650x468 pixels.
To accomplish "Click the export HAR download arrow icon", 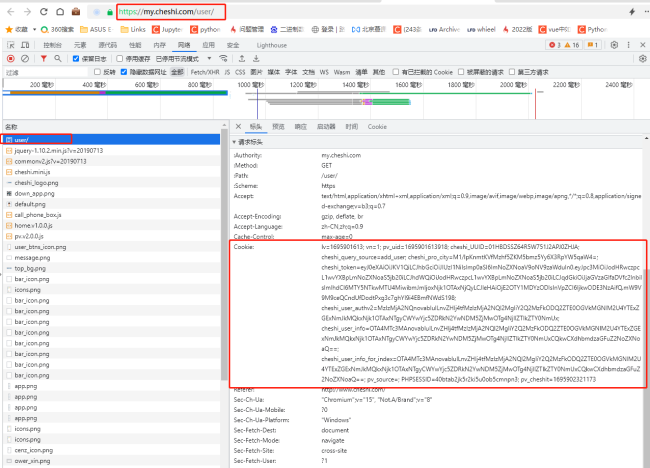I will click(x=256, y=58).
